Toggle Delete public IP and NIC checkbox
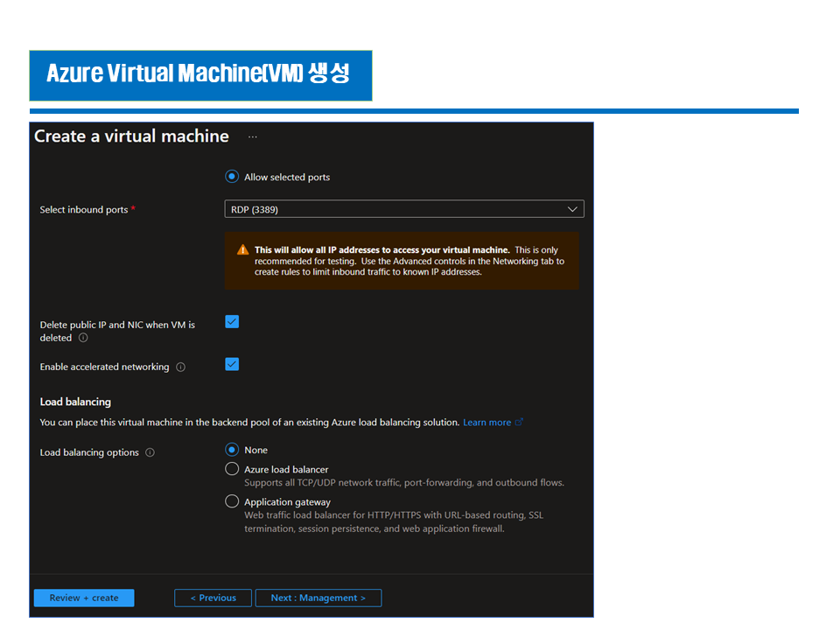This screenshot has height=630, width=840. pyautogui.click(x=232, y=321)
